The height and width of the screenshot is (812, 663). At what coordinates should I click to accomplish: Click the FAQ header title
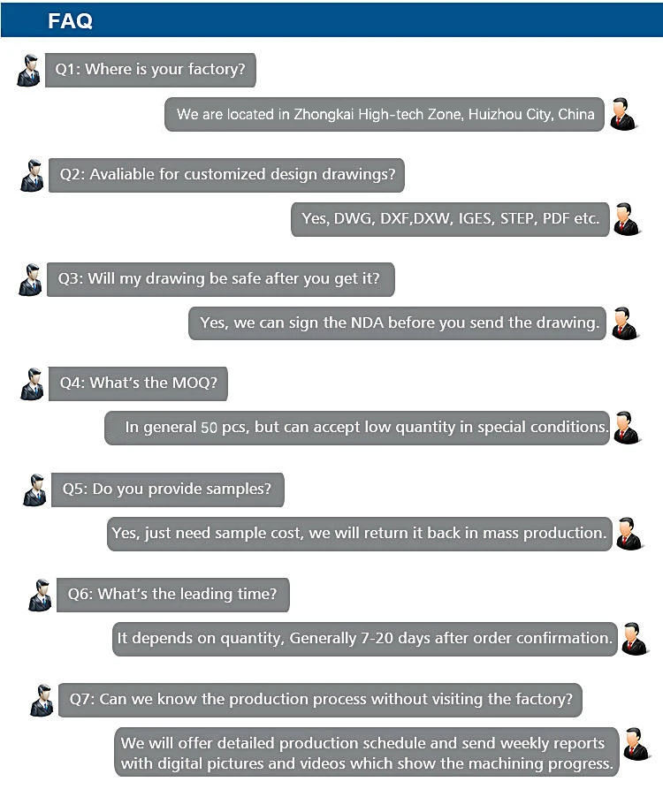point(70,21)
